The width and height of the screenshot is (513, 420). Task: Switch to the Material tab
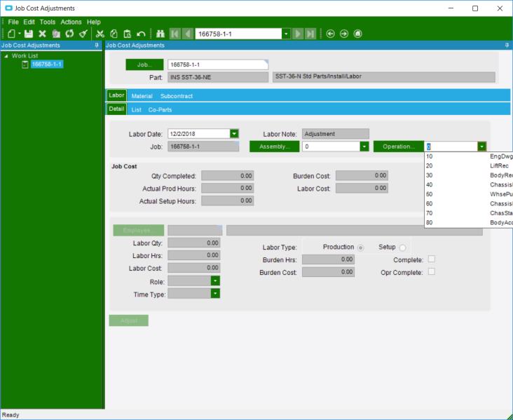pos(142,96)
